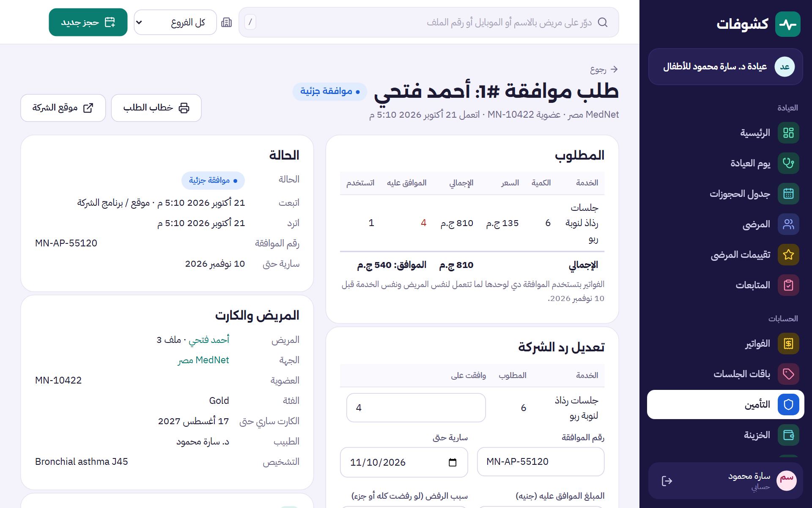812x508 pixels.
Task: Click the logout icon beside سارة محمود
Action: pyautogui.click(x=667, y=481)
